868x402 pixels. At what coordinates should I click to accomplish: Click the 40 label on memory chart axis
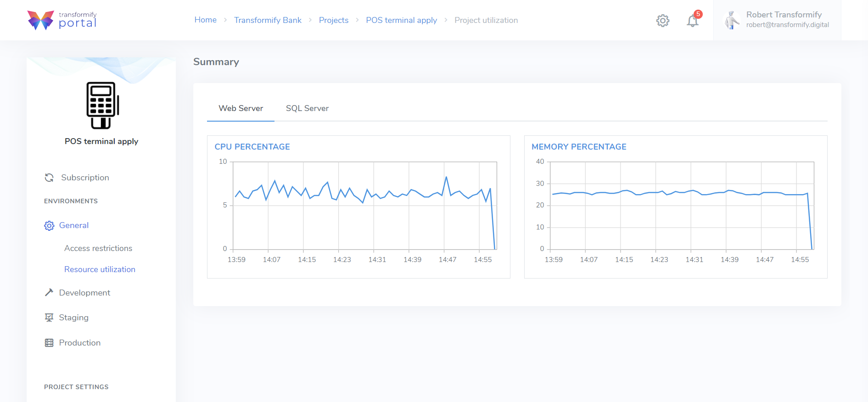tap(540, 162)
